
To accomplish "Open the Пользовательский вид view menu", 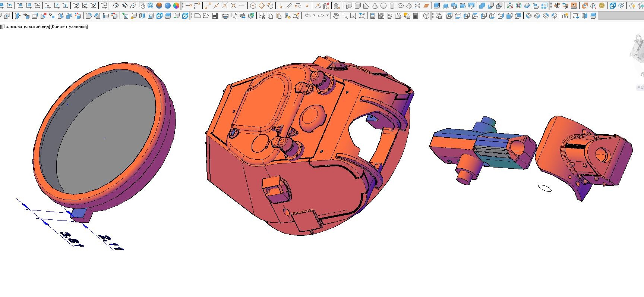I will (25, 26).
